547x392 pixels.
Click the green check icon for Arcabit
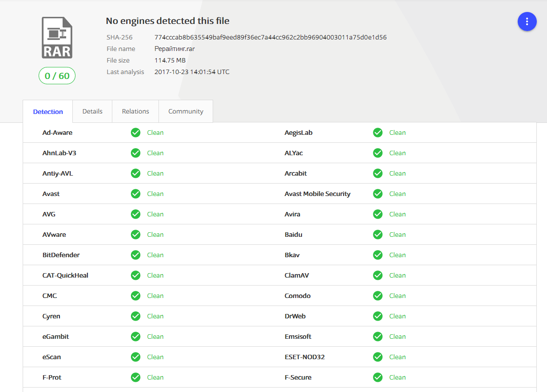[378, 173]
